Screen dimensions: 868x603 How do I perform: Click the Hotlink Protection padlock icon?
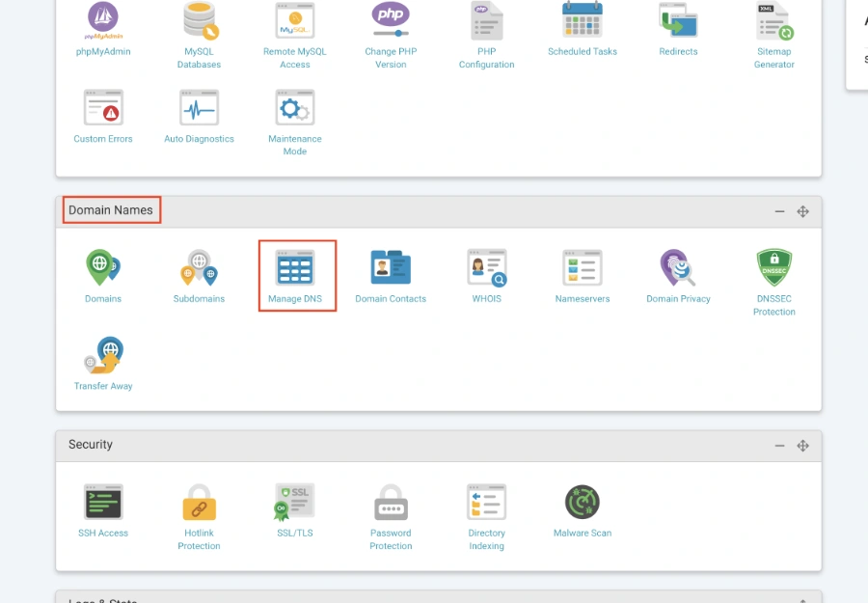click(x=200, y=503)
